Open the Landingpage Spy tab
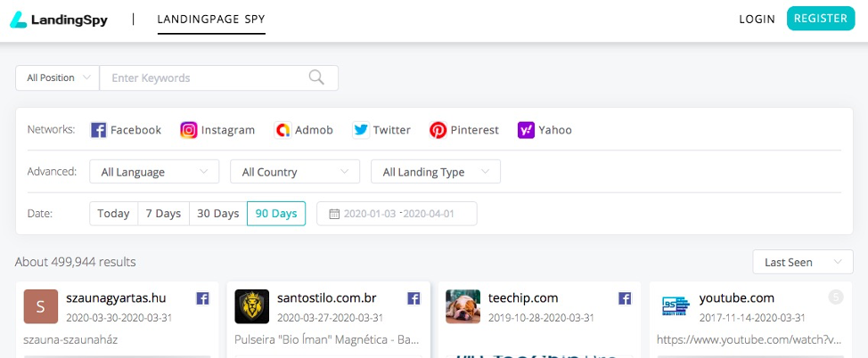Viewport: 868px width, 358px height. click(x=211, y=19)
